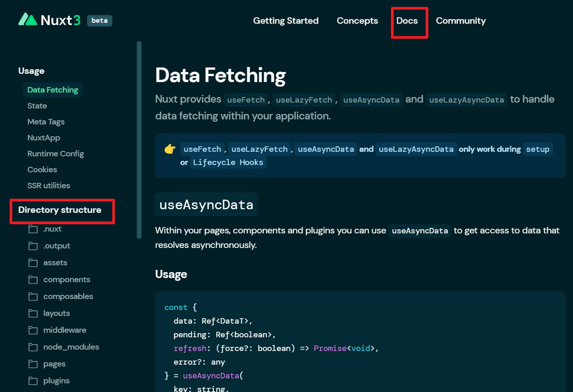Open Runtime Config page link

pos(56,154)
